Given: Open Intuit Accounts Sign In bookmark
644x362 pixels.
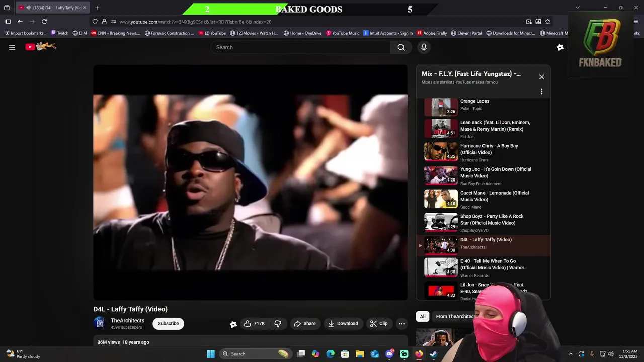Looking at the screenshot, I should pyautogui.click(x=388, y=33).
